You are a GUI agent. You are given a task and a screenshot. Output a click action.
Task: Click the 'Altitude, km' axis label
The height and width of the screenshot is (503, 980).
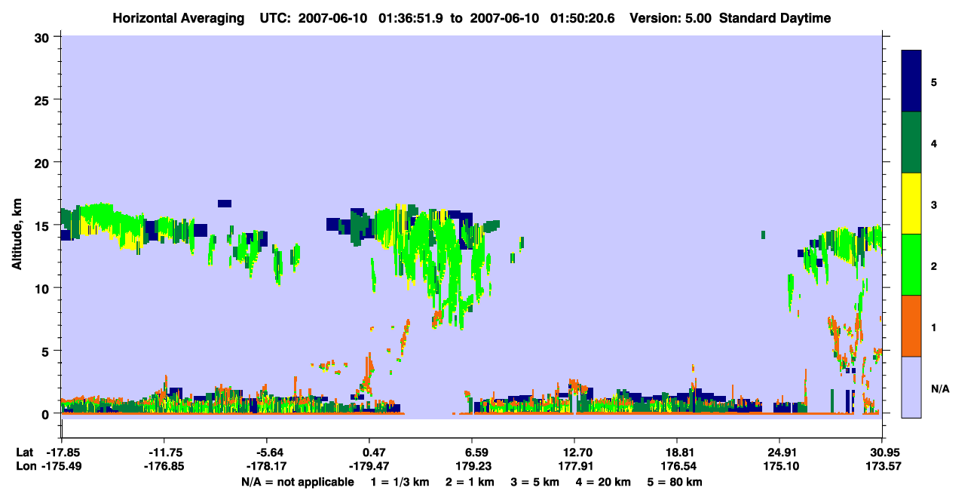click(17, 234)
